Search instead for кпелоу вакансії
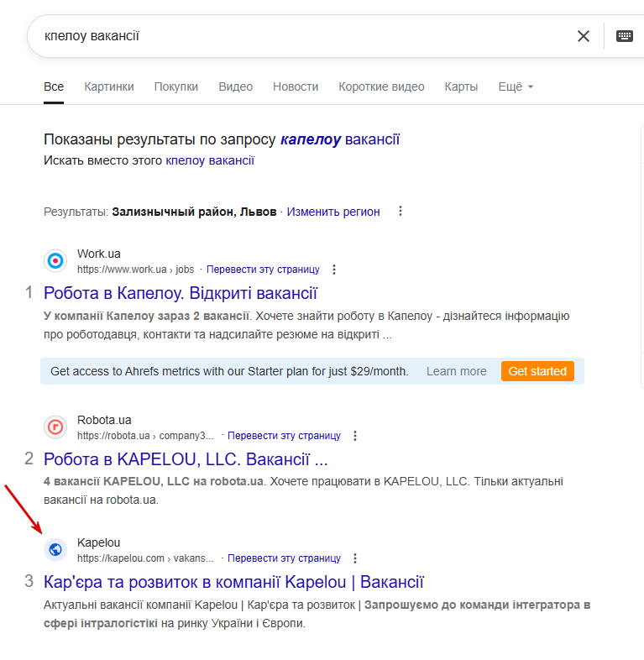 click(210, 160)
